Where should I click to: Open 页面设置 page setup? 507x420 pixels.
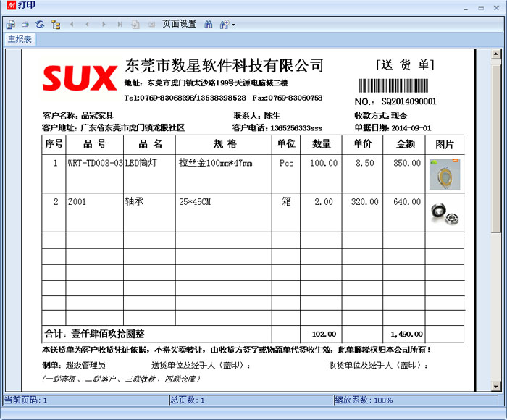(179, 24)
